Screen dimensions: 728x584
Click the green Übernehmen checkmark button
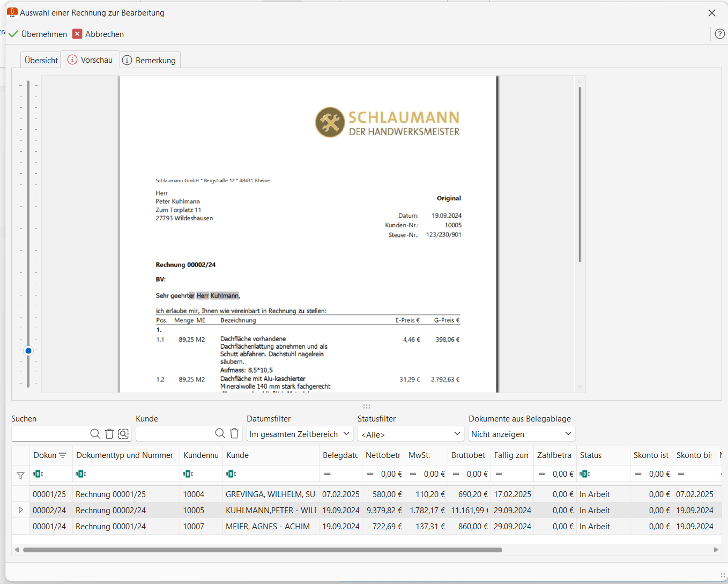tap(38, 34)
